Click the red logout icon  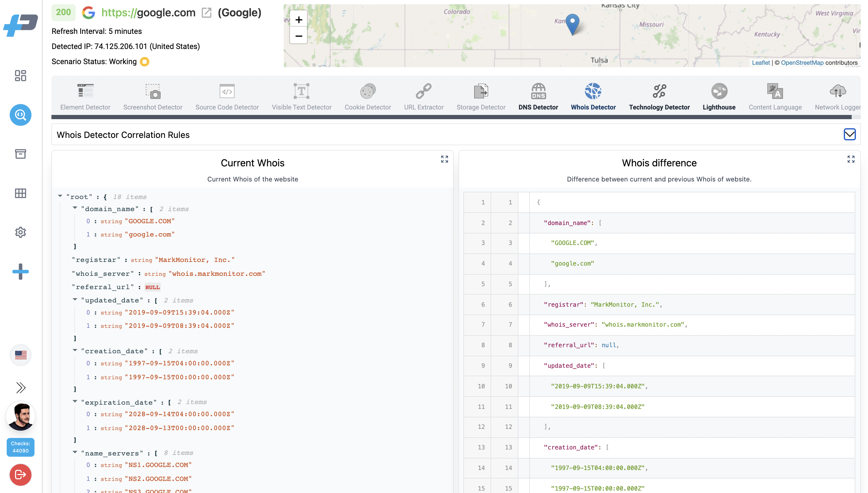click(20, 475)
